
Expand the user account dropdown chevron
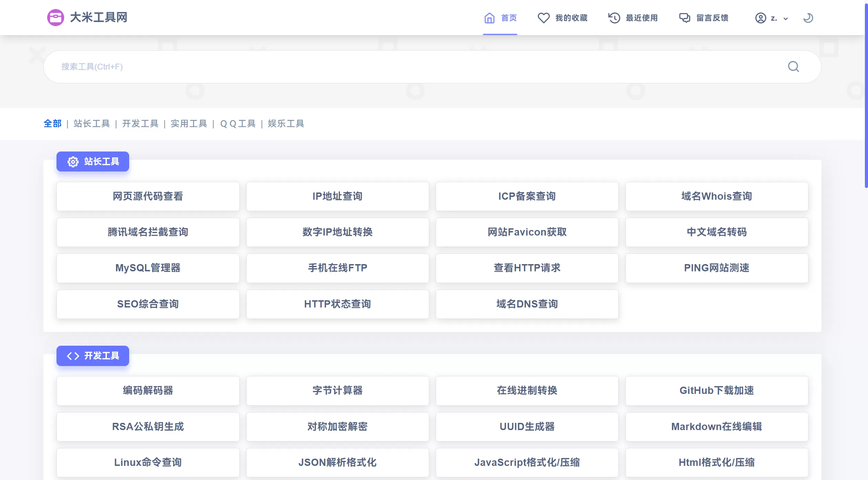786,19
